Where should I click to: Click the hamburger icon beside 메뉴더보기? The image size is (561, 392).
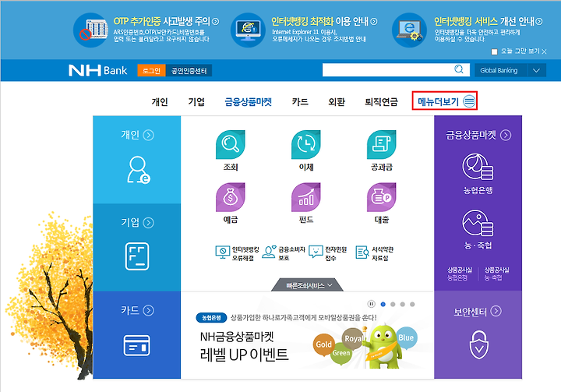tap(469, 101)
